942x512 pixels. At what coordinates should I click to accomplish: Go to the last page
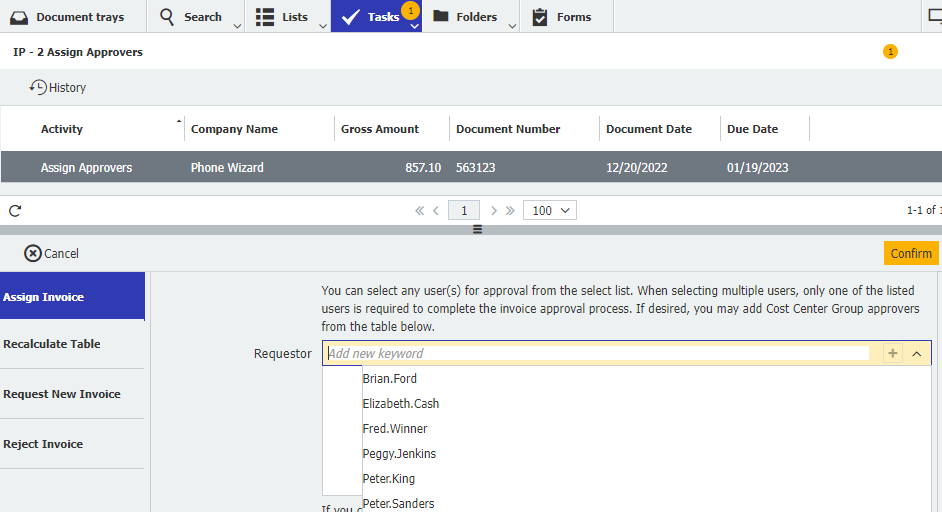click(510, 210)
